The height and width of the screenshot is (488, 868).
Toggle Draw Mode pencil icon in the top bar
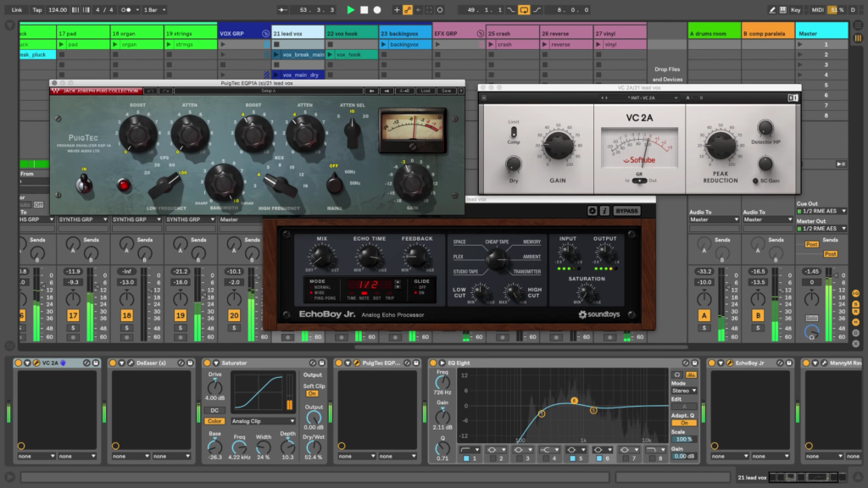click(x=772, y=9)
